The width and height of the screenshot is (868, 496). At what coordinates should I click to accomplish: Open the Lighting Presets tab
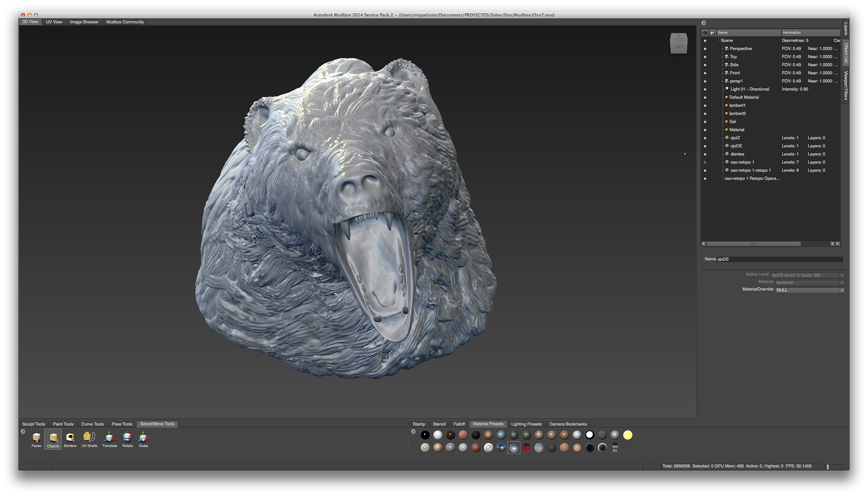[x=526, y=424]
